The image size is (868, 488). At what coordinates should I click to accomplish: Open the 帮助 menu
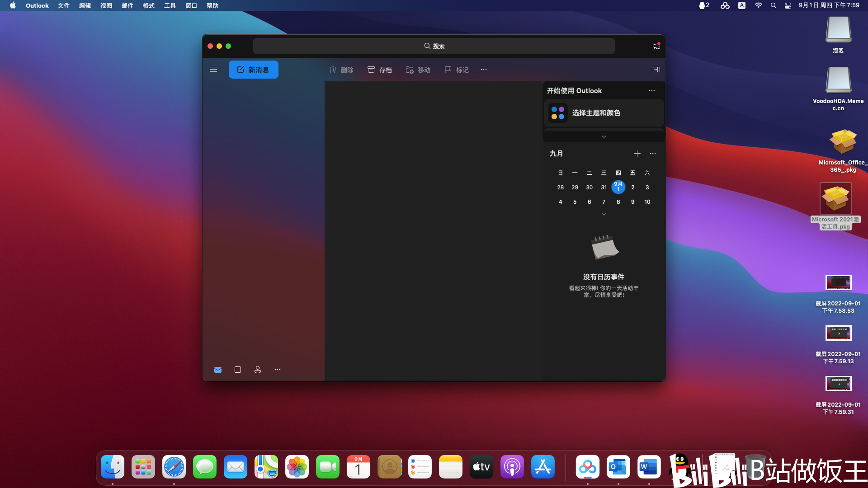(x=212, y=5)
